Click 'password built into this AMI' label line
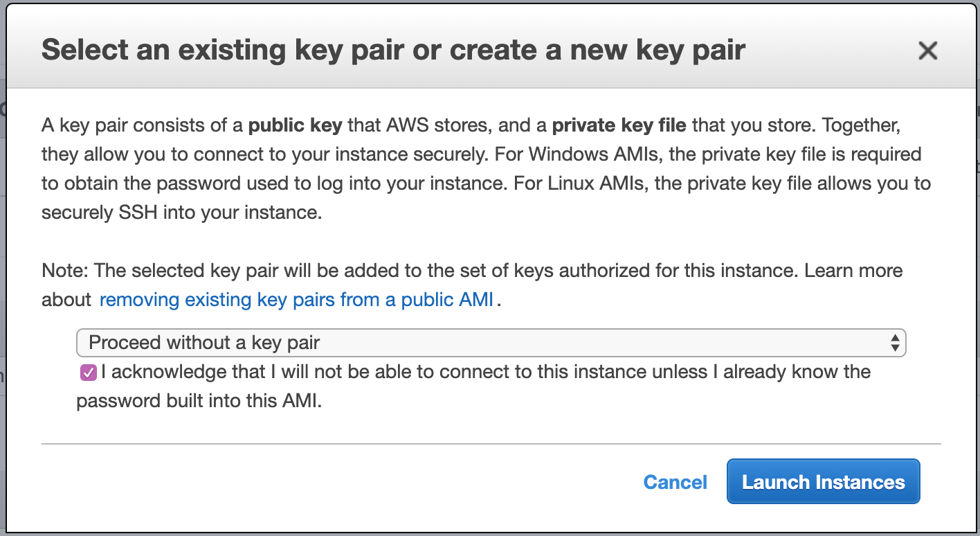This screenshot has height=536, width=980. tap(199, 401)
